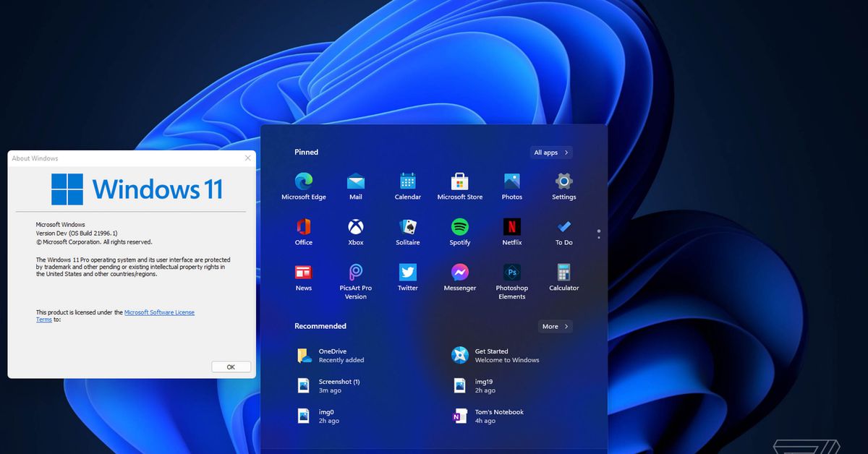Launch the Mail app

pos(355,181)
